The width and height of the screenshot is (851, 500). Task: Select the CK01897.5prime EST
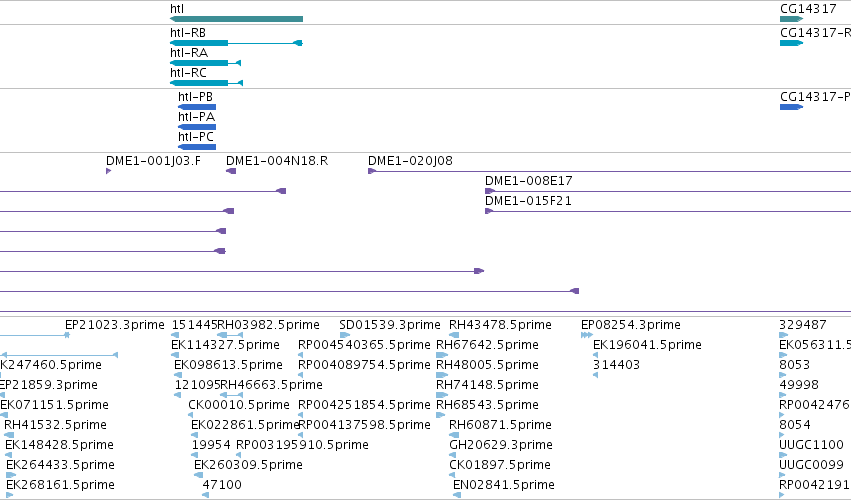[452, 475]
